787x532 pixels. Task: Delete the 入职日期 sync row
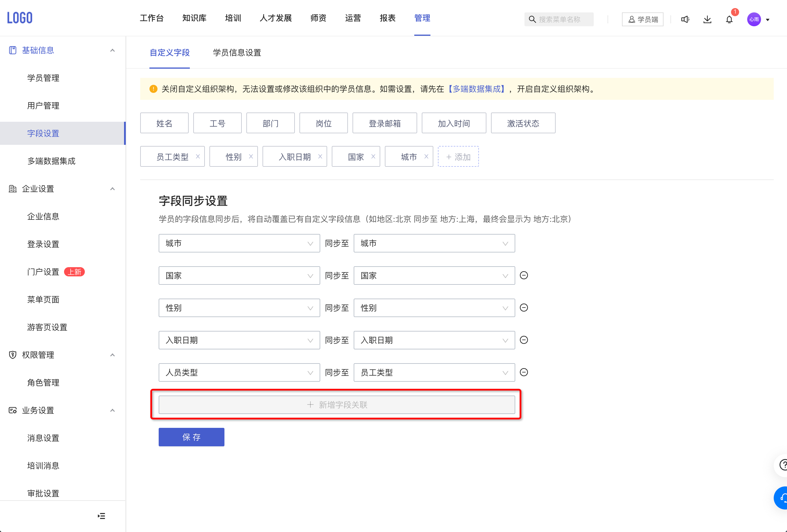click(524, 340)
